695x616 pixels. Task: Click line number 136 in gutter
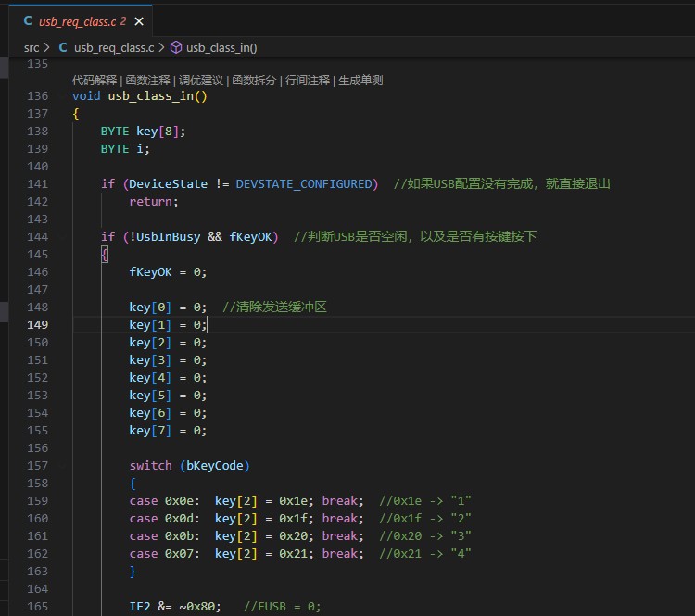click(x=37, y=96)
